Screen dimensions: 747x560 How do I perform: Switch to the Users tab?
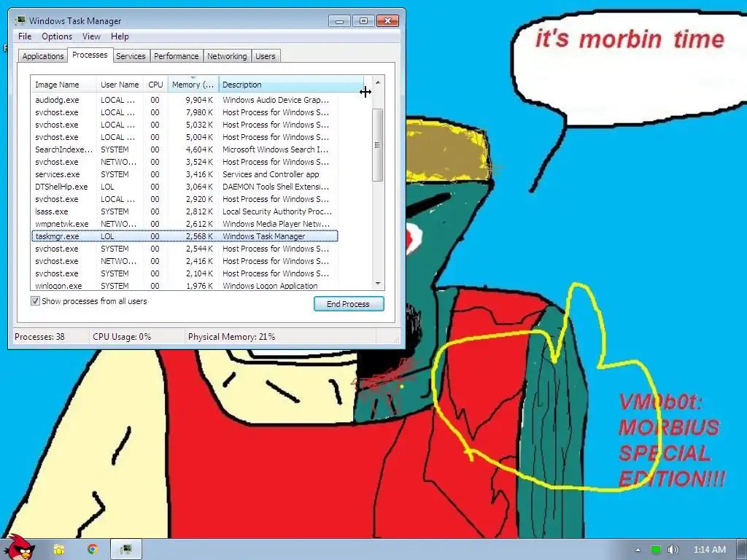266,56
